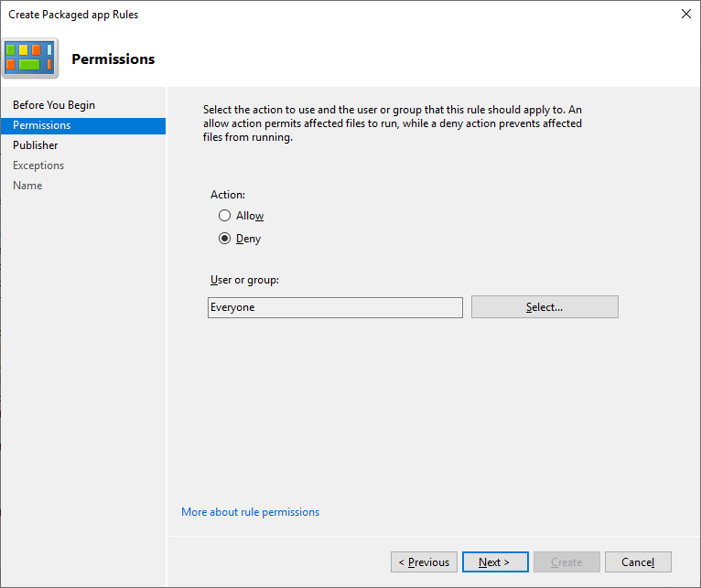
Task: Click the greyed-out Create button
Action: tap(566, 562)
